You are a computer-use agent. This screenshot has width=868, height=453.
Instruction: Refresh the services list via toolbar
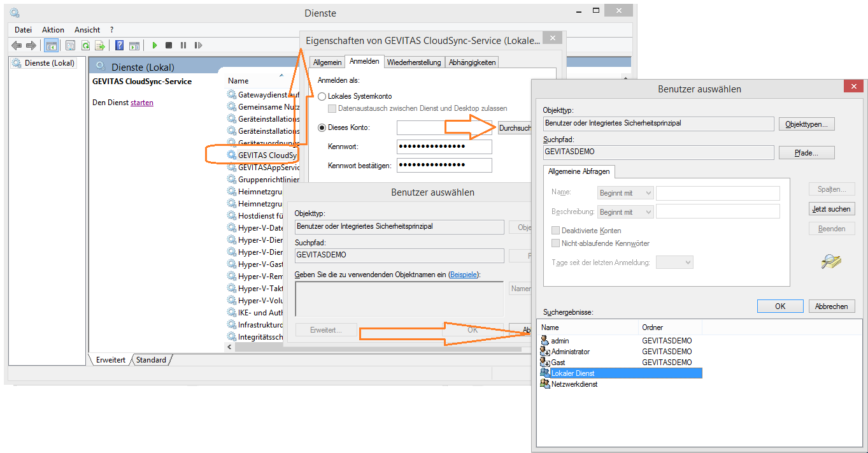(x=85, y=45)
